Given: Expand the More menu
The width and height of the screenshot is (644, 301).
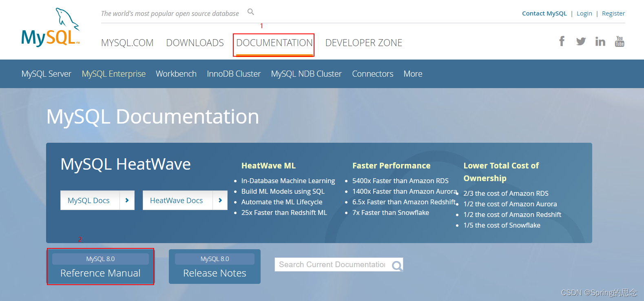Looking at the screenshot, I should tap(413, 74).
